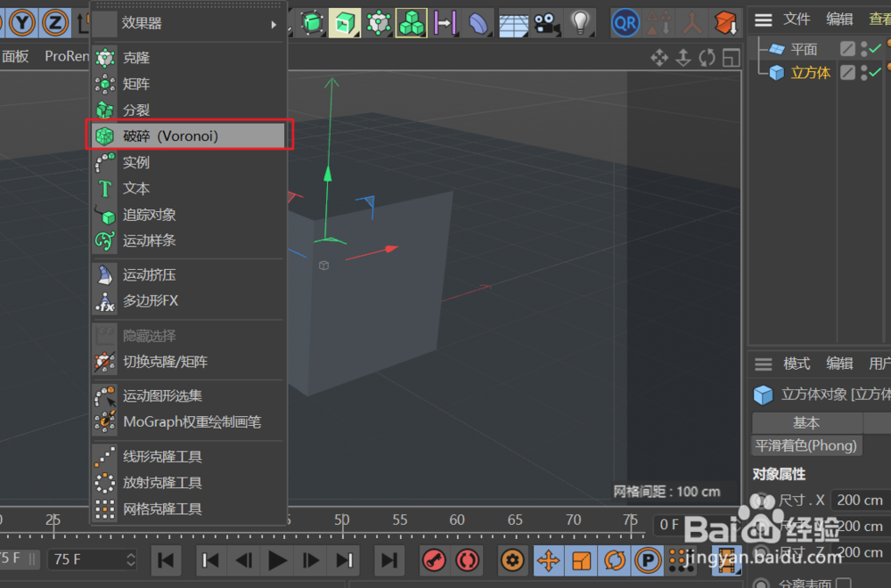This screenshot has width=891, height=588.
Task: Select the light object icon in the toolbar
Action: pyautogui.click(x=580, y=22)
